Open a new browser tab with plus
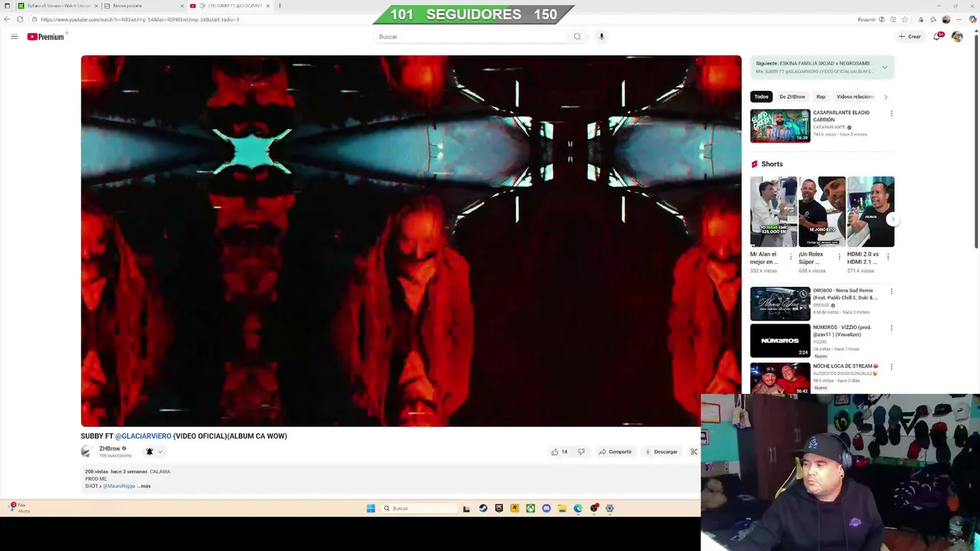 [x=279, y=5]
